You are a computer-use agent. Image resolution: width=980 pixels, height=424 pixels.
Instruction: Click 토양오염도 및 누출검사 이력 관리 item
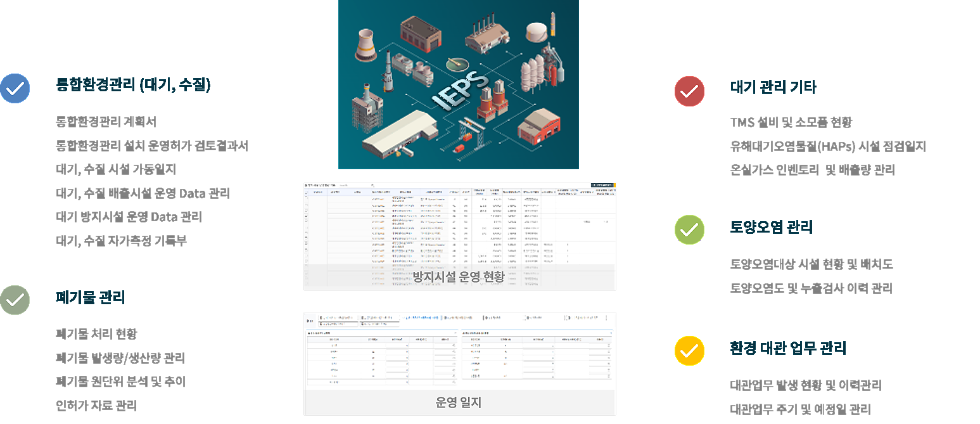[x=811, y=288]
